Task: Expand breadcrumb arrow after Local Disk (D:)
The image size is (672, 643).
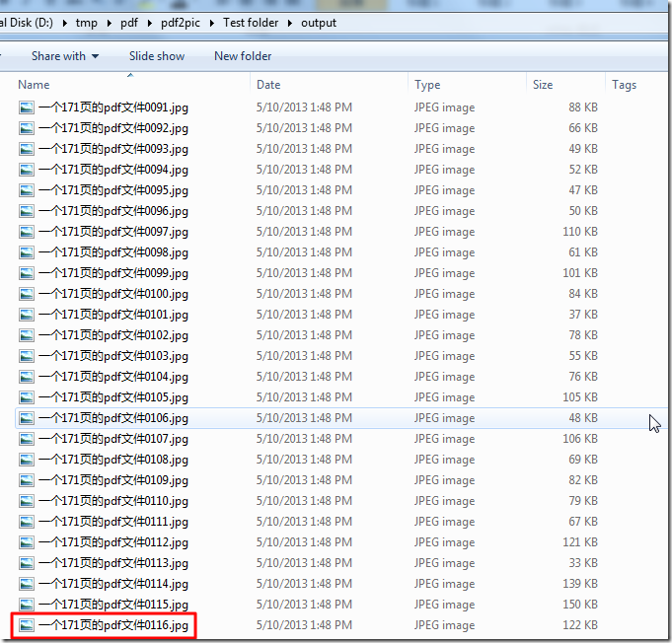Action: (65, 23)
